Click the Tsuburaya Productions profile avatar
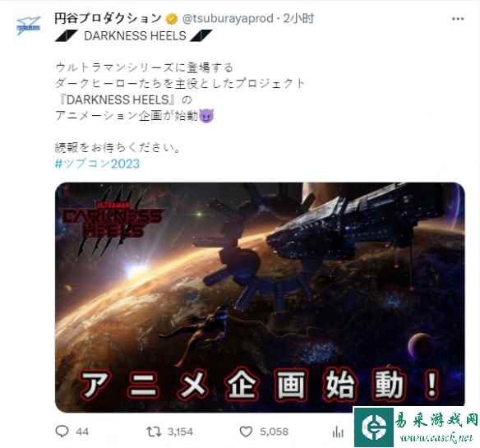The width and height of the screenshot is (480, 448). (x=29, y=25)
